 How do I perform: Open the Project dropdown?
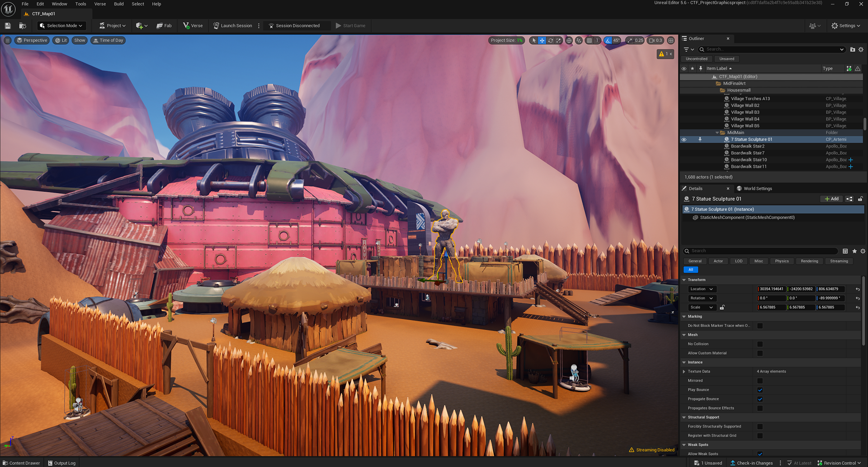113,26
